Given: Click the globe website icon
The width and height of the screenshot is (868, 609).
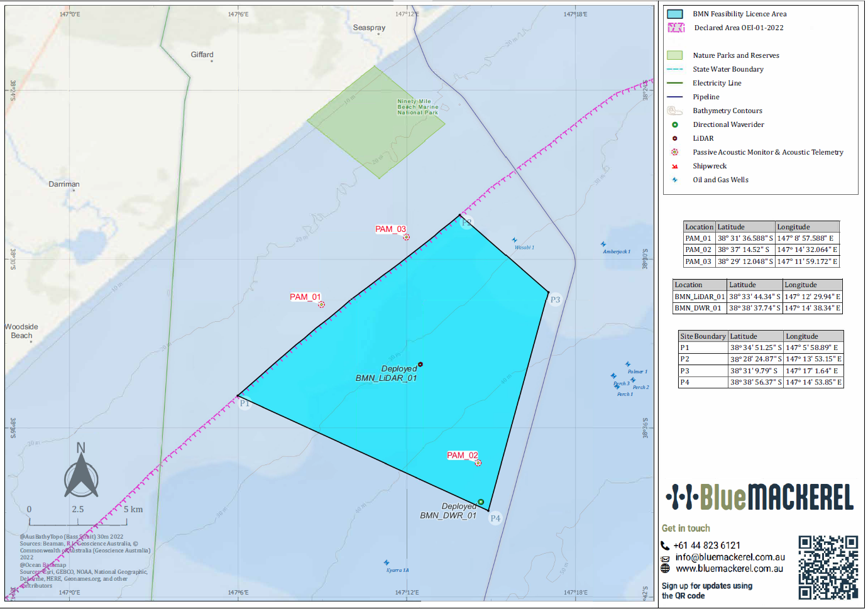Looking at the screenshot, I should point(665,568).
